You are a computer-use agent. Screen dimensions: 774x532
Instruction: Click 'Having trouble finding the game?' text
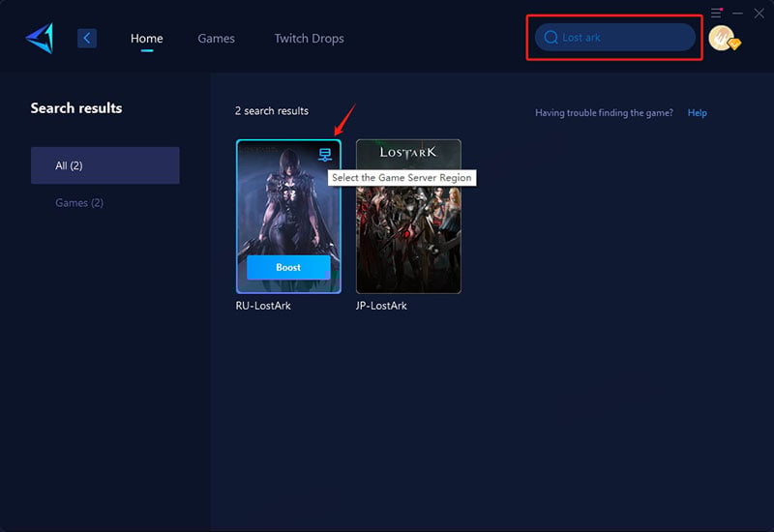(x=604, y=113)
